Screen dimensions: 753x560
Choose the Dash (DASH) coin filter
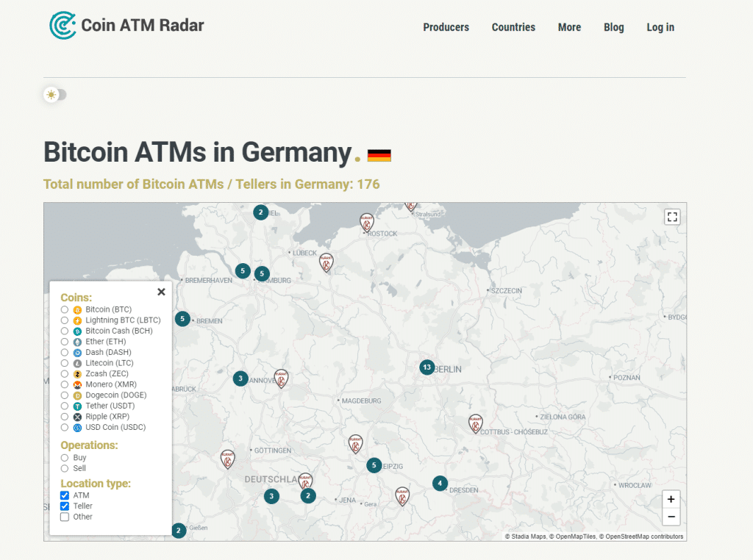point(65,352)
